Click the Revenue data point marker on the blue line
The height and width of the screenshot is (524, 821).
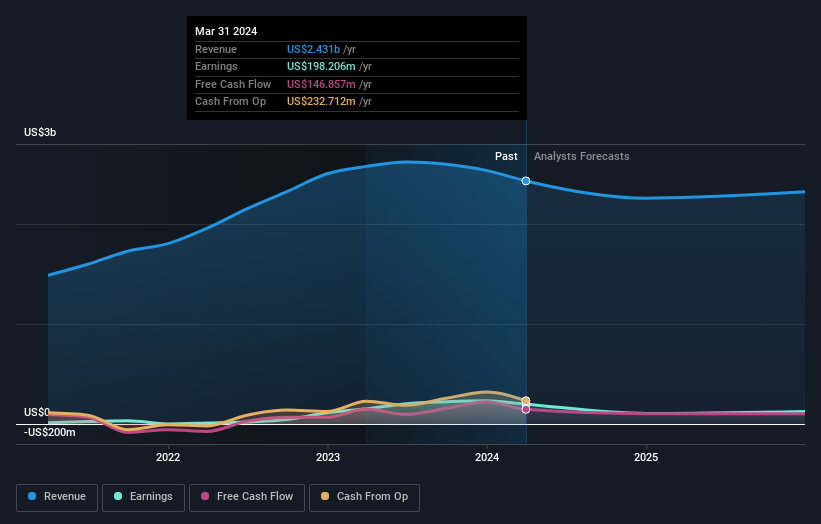pyautogui.click(x=526, y=181)
